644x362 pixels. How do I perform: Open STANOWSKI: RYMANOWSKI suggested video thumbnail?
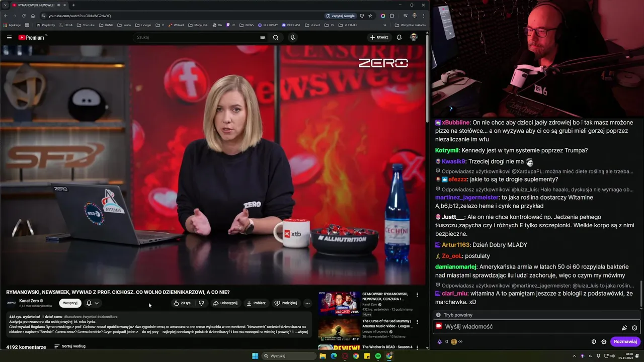pyautogui.click(x=339, y=303)
